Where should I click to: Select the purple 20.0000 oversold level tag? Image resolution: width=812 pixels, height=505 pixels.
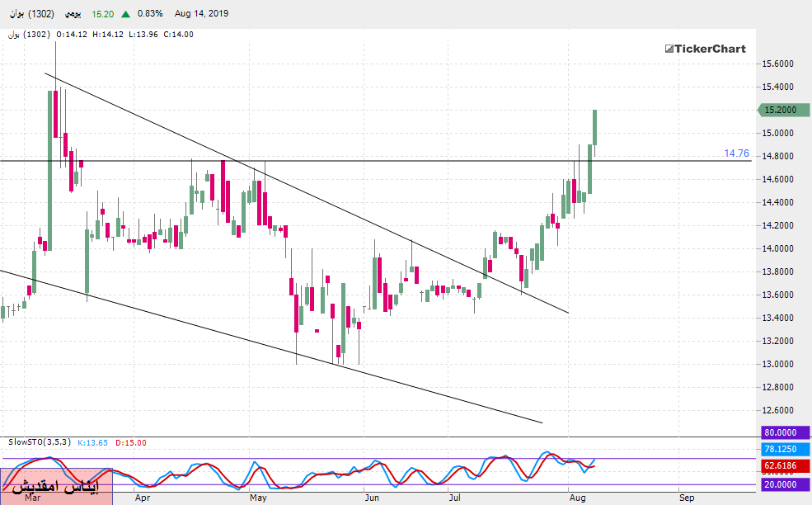coord(780,484)
